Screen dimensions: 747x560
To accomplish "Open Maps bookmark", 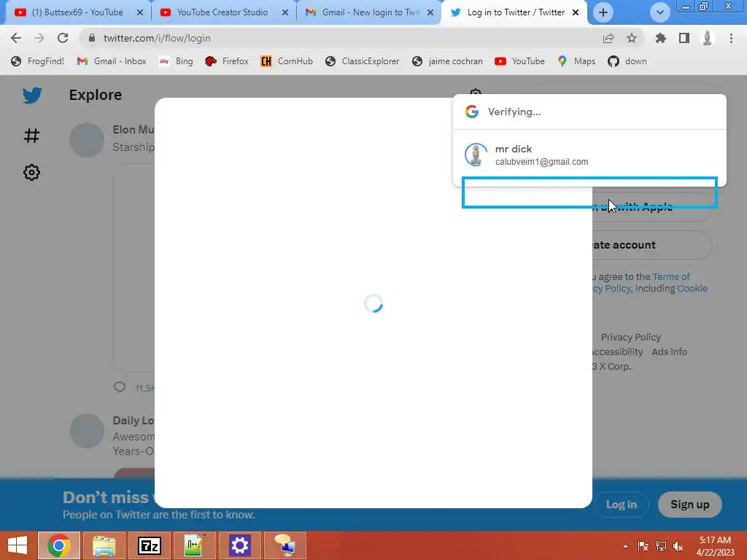I will point(576,61).
